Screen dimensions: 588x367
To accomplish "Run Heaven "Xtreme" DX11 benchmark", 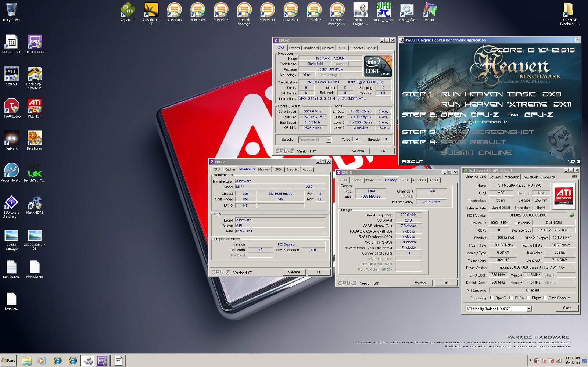I will [506, 105].
